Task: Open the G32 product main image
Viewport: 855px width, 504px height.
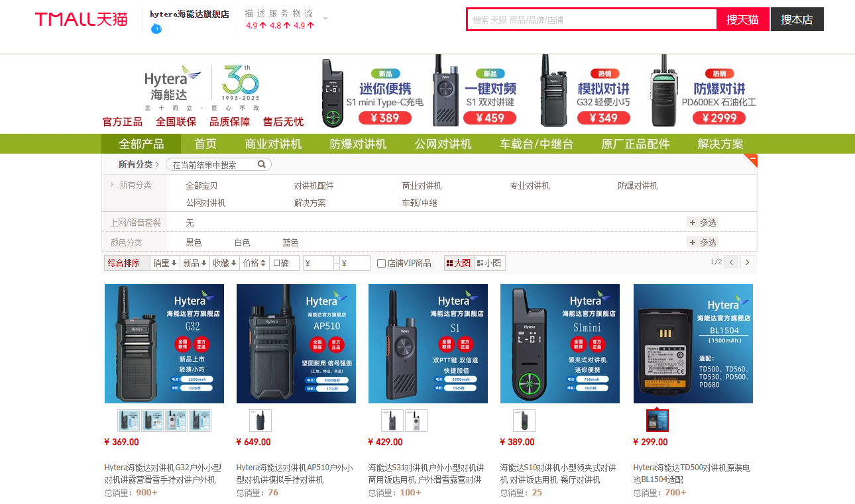Action: tap(164, 344)
